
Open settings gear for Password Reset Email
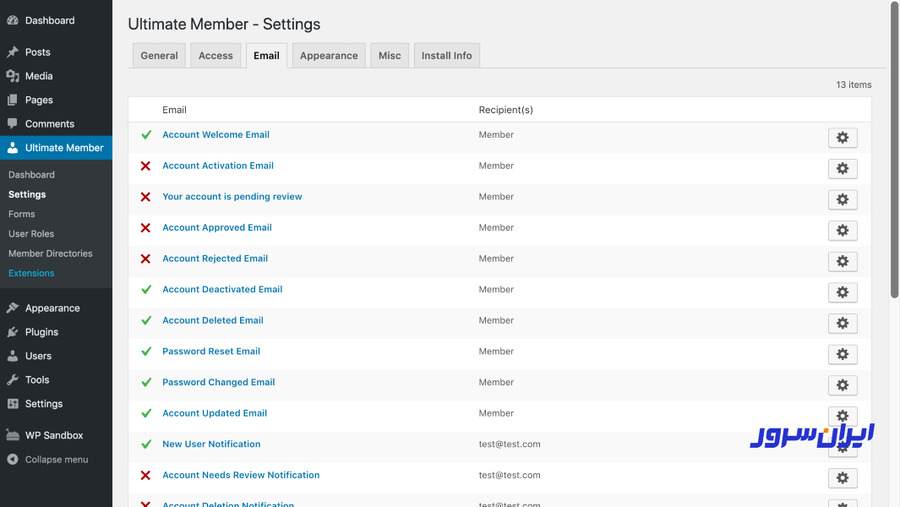(842, 355)
